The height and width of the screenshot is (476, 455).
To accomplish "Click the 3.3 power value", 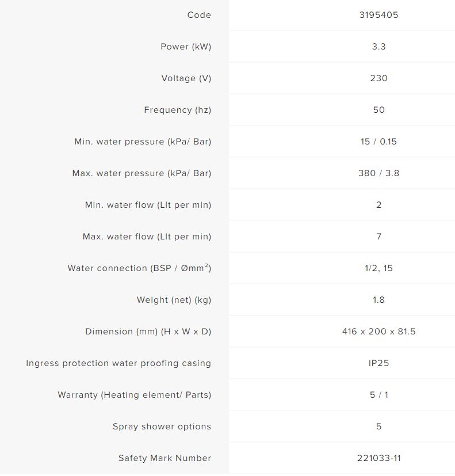I will 378,47.
